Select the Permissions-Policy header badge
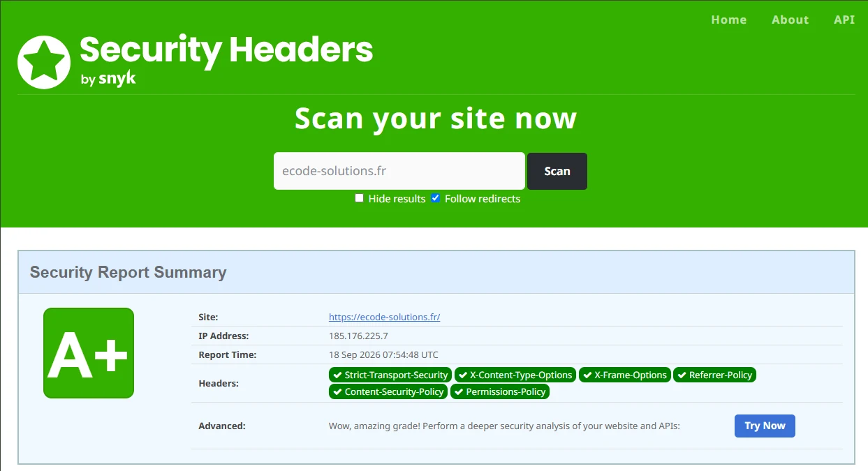This screenshot has width=868, height=471. pyautogui.click(x=500, y=391)
